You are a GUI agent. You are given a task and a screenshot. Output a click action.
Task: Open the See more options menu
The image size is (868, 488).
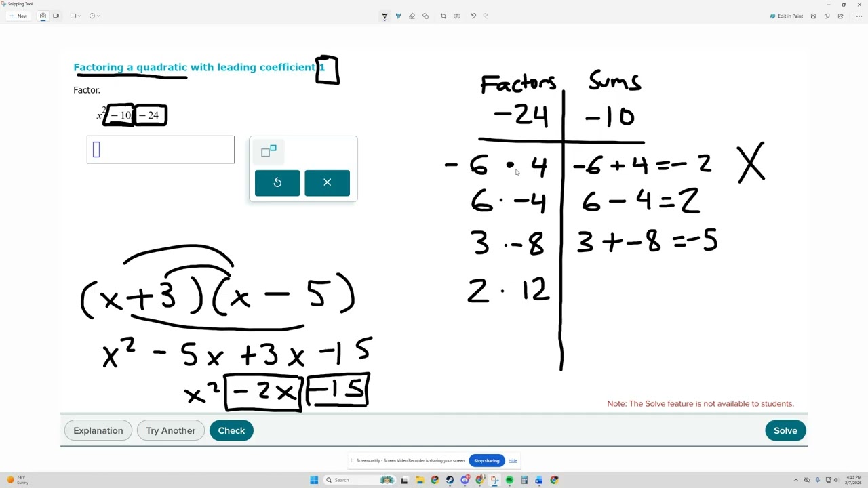[859, 16]
